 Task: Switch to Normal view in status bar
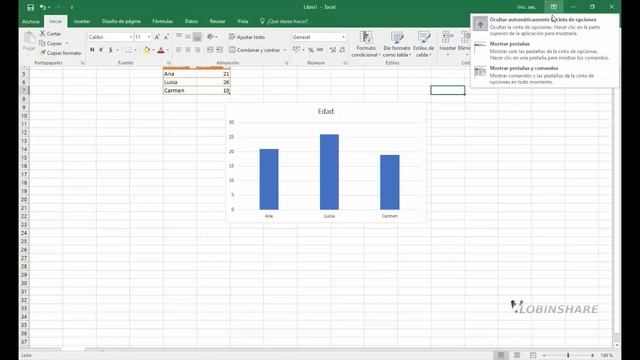click(501, 355)
